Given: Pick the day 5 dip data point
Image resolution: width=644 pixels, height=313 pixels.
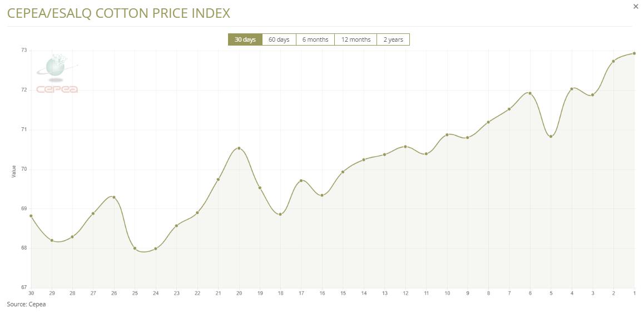Looking at the screenshot, I should click(551, 136).
